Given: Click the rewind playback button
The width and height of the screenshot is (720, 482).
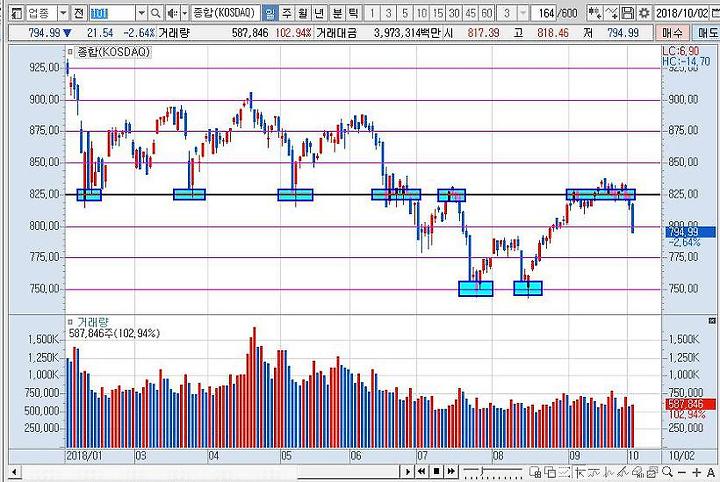Looking at the screenshot, I should point(421,471).
